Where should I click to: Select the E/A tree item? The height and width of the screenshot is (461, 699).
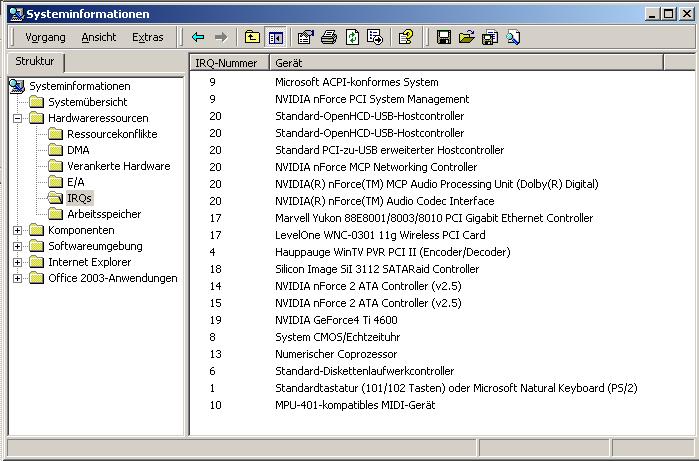[x=75, y=182]
